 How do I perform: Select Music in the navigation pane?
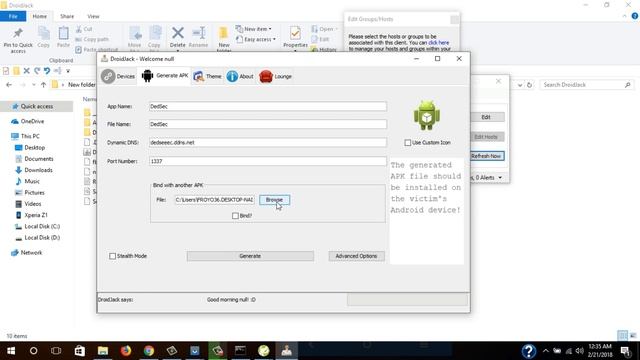32,181
